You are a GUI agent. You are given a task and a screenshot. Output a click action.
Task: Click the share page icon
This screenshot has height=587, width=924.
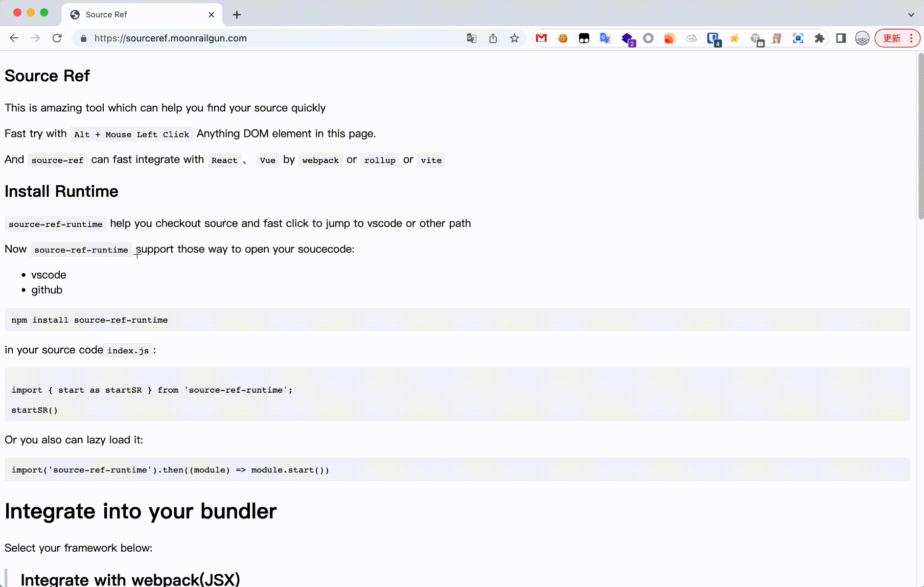[x=493, y=38]
